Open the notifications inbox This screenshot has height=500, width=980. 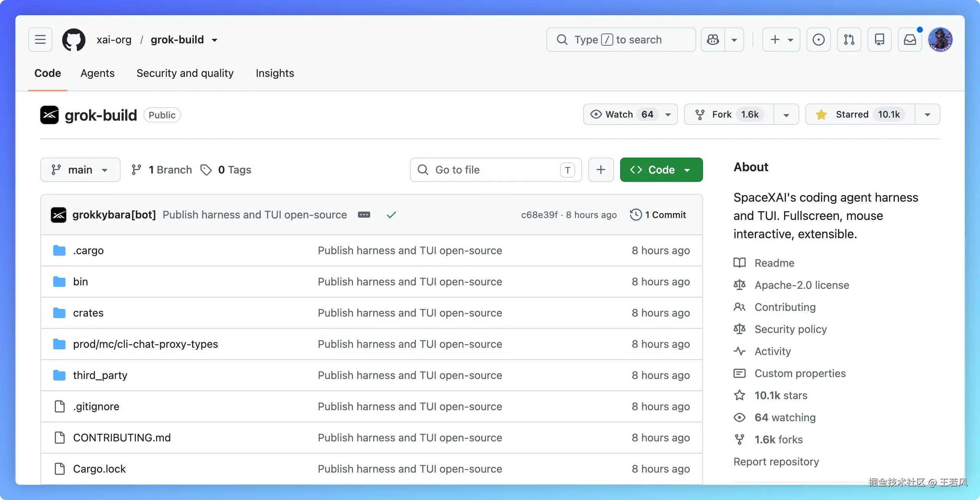[x=910, y=40]
